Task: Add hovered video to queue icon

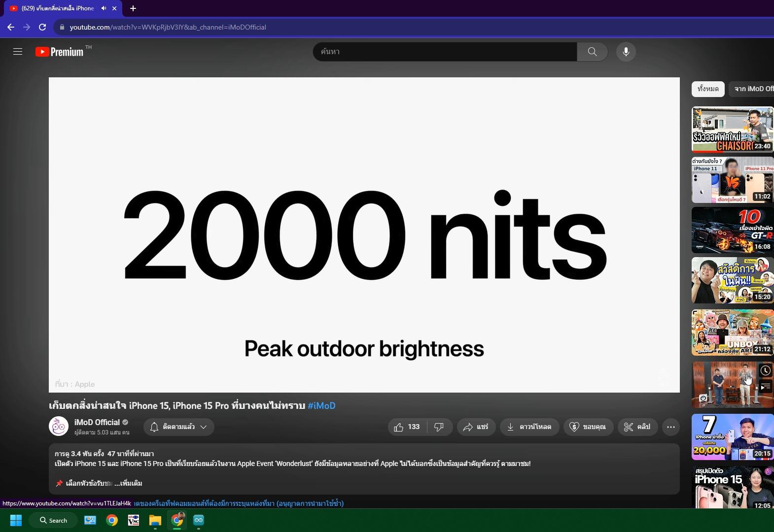Action: (765, 387)
